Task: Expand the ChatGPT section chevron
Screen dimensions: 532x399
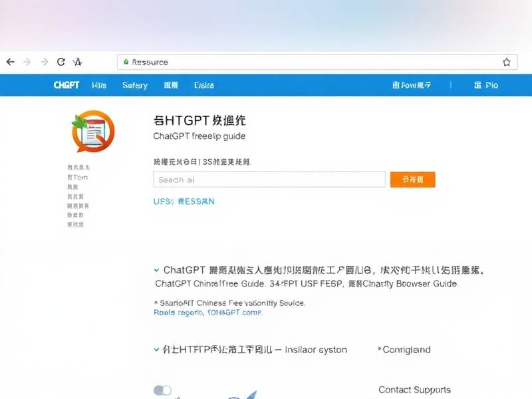Action: [x=156, y=270]
